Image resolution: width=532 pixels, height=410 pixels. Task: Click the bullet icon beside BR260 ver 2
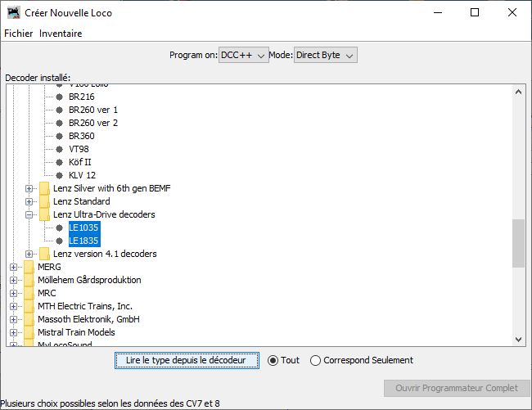(60, 123)
